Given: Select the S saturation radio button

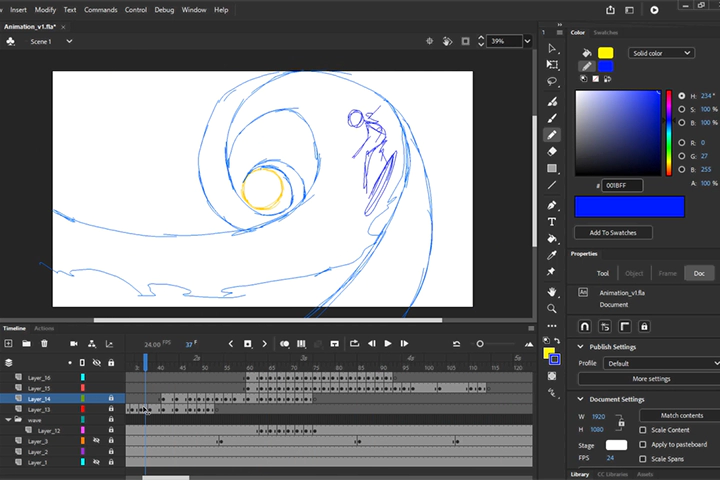Looking at the screenshot, I should (681, 109).
